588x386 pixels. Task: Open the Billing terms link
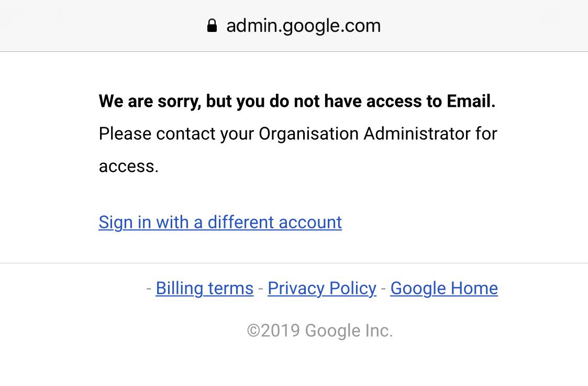[x=204, y=289]
